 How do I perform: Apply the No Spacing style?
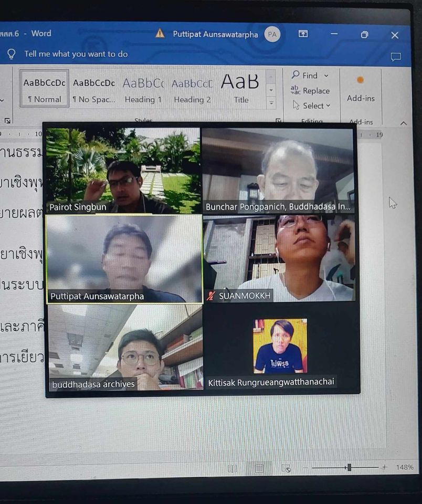click(94, 89)
